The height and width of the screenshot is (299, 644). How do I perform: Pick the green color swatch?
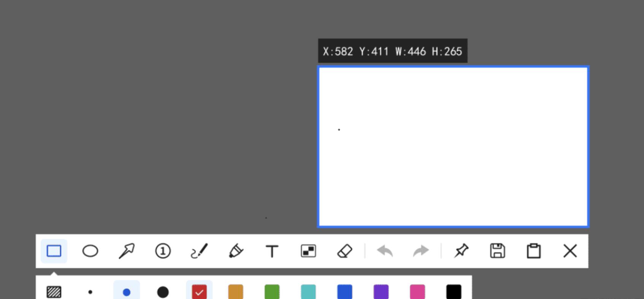(272, 292)
